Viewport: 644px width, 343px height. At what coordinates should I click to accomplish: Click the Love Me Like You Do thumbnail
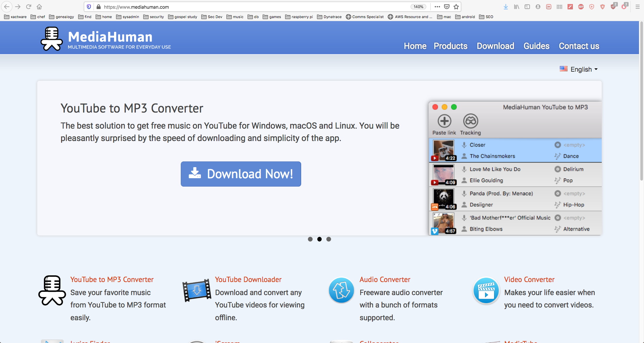(443, 175)
